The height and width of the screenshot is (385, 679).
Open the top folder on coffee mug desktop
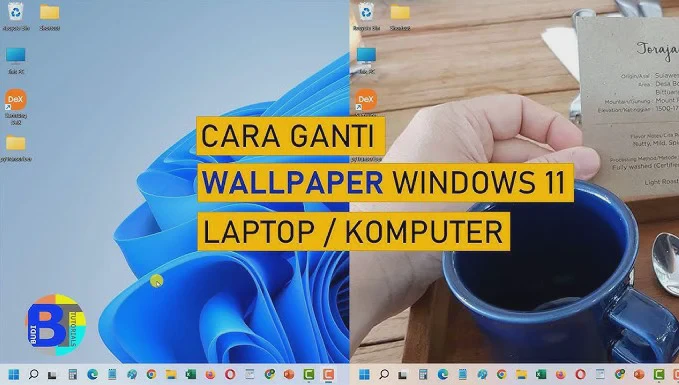tap(400, 17)
